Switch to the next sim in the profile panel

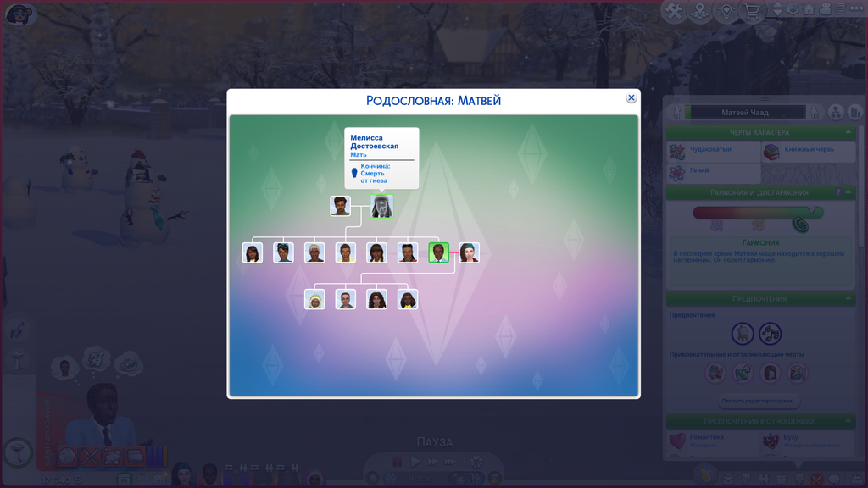click(x=815, y=113)
